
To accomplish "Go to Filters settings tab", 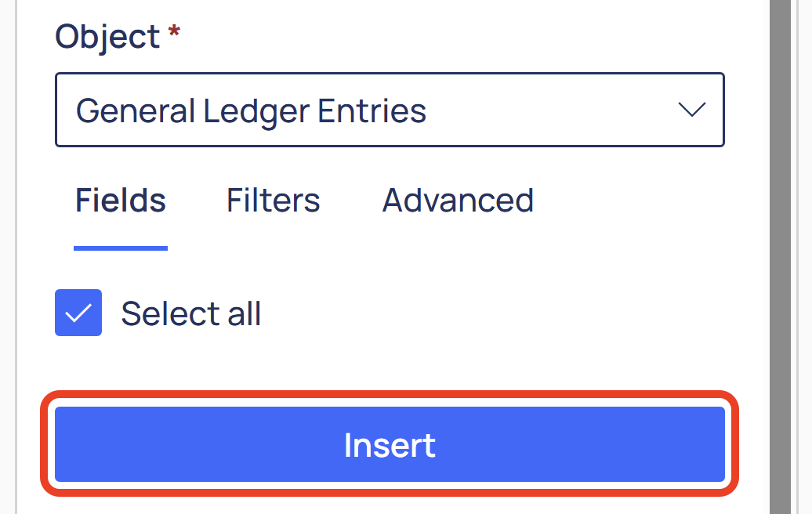I will click(x=273, y=201).
